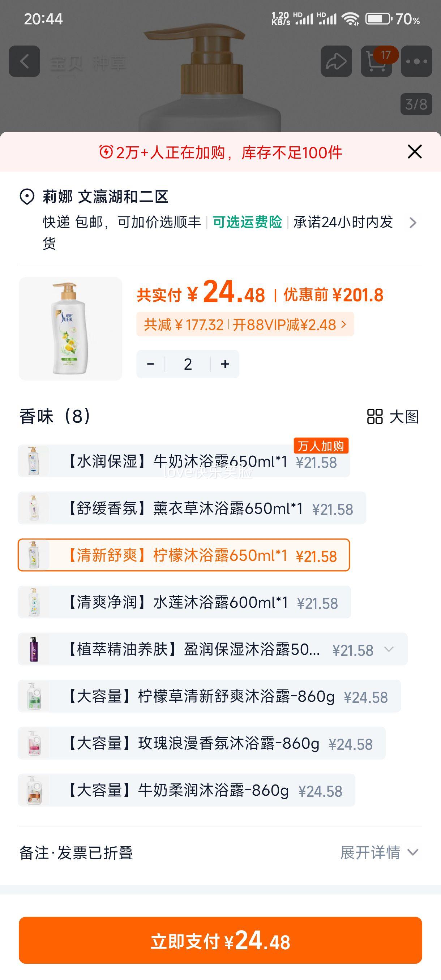
Task: Open shipping details chevron arrow
Action: coord(412,223)
